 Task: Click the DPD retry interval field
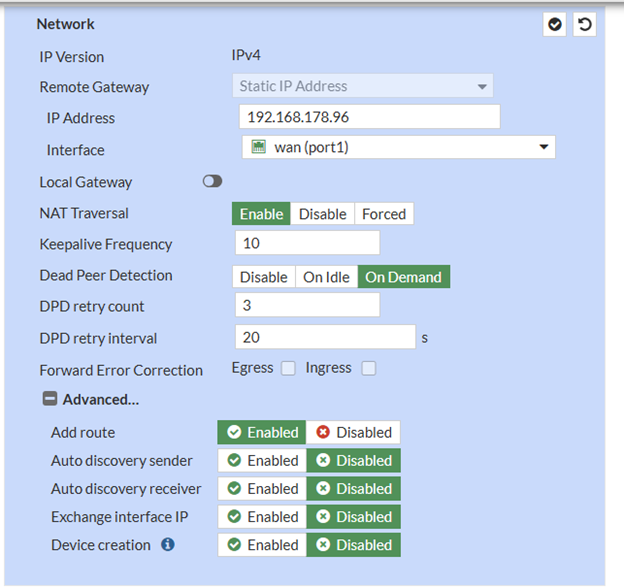click(325, 337)
